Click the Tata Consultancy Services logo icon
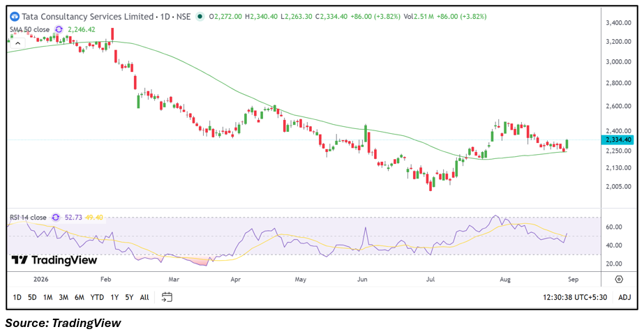Image resolution: width=644 pixels, height=334 pixels. (x=15, y=17)
